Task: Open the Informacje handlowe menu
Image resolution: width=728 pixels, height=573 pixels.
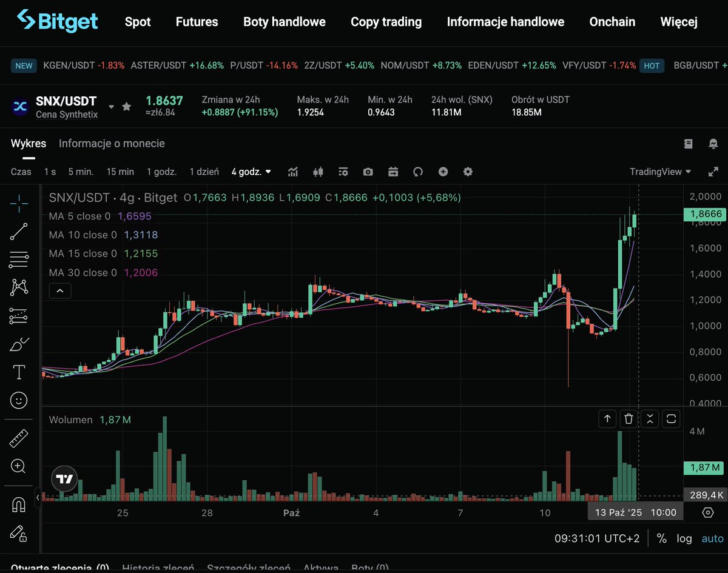Action: 505,22
